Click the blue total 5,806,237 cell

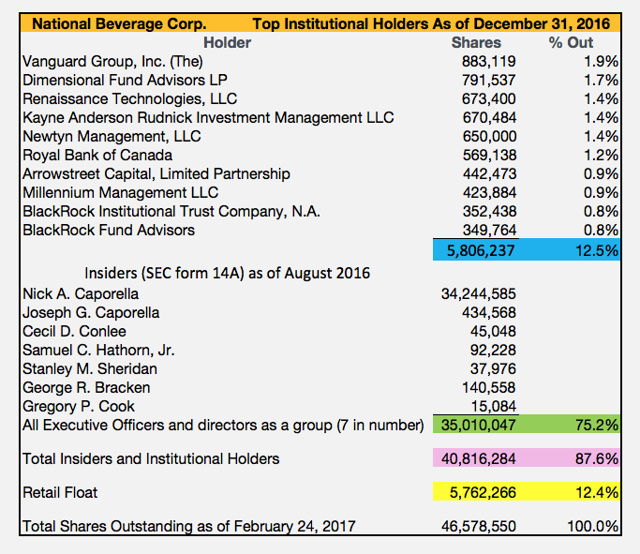[476, 250]
